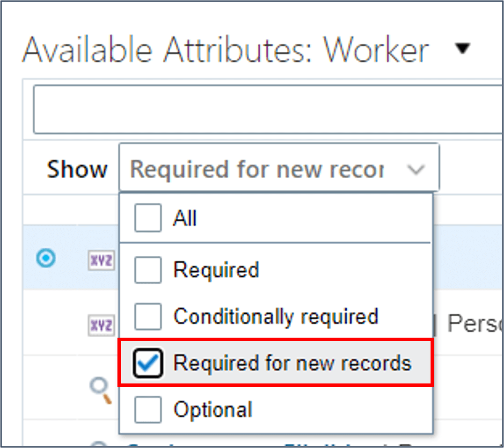The height and width of the screenshot is (448, 504).
Task: Expand Available Attributes: Worker menu triangle
Action: 463,49
